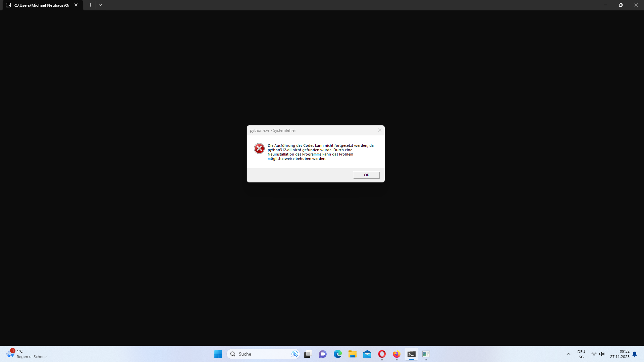Open File Explorer from the taskbar
This screenshot has height=362, width=644.
[352, 354]
